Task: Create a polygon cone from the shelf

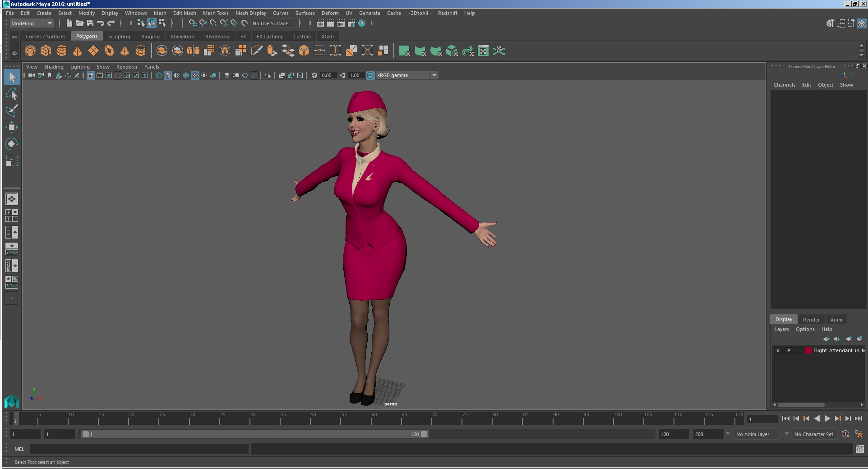Action: (x=78, y=51)
